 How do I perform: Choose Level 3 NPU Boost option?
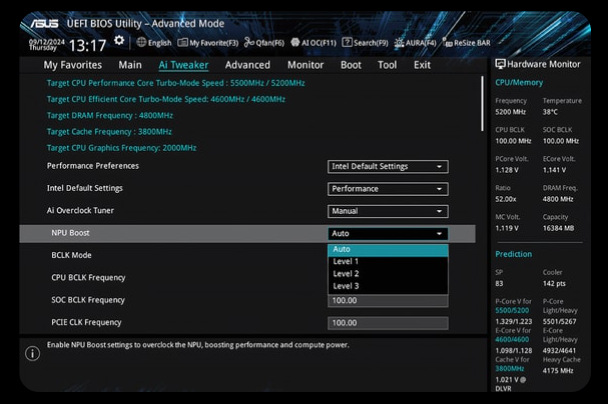(x=388, y=286)
